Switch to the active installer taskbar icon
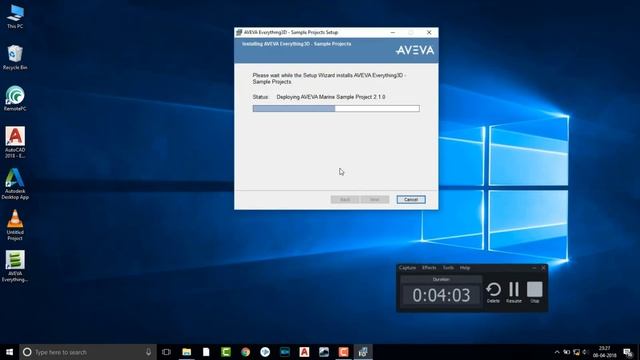This screenshot has height=360, width=640. [363, 352]
